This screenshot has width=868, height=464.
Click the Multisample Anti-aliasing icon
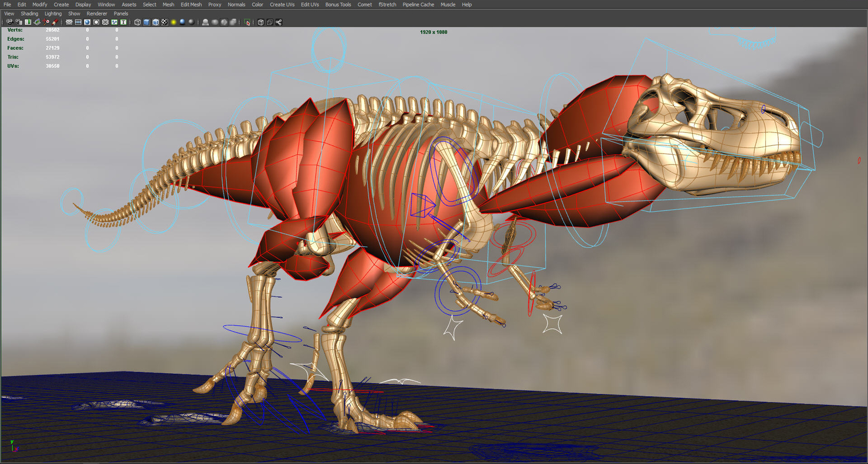(224, 22)
